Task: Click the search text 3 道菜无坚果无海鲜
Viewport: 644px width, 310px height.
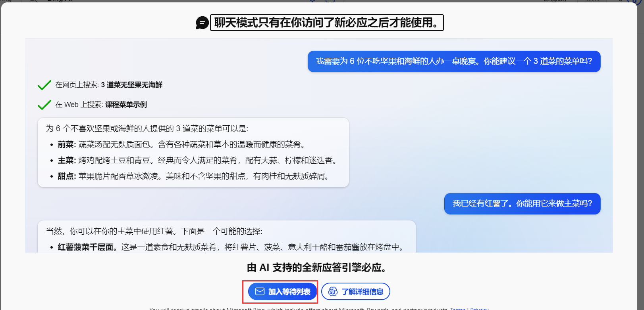Action: tap(132, 85)
